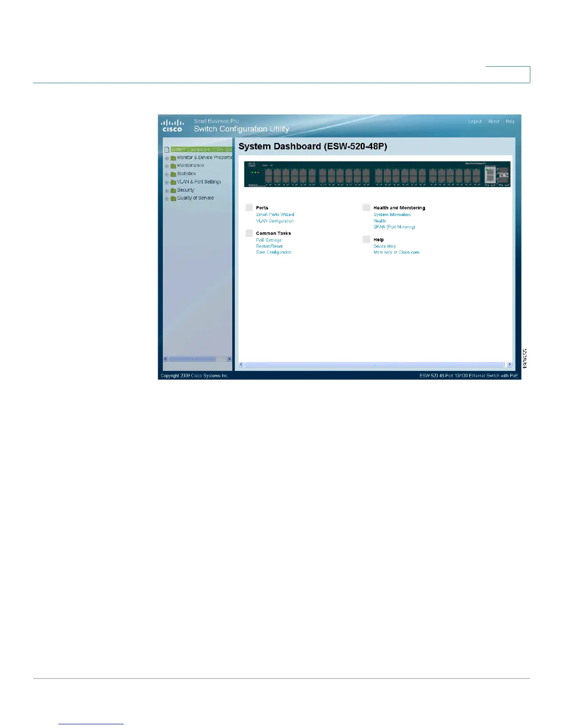Screen dimensions: 563x728
Task: Click the Help section icon on the dashboard
Action: [367, 239]
